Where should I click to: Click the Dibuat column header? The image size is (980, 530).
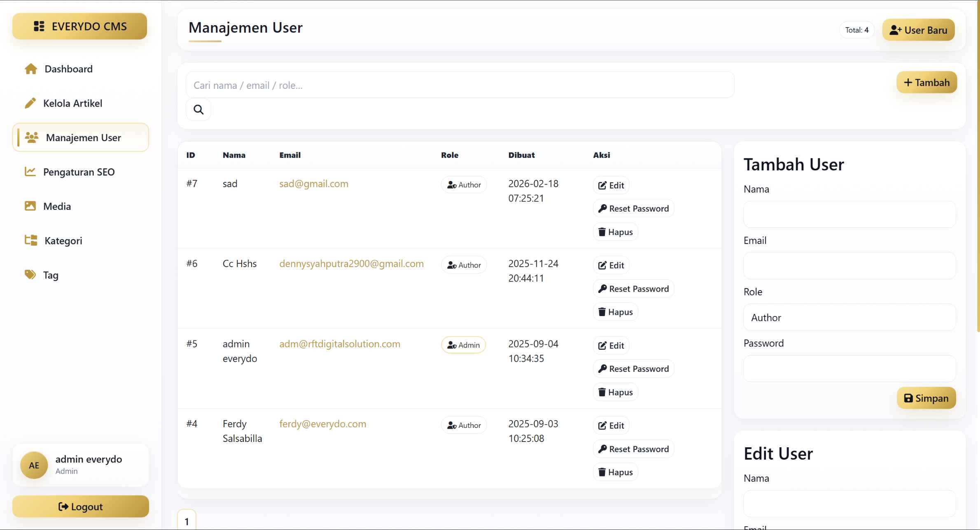click(x=521, y=155)
